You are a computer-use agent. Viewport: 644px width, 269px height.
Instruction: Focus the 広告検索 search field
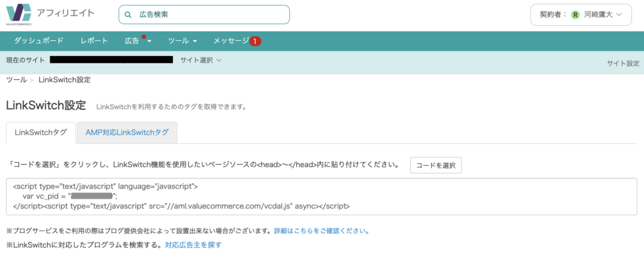click(x=204, y=15)
